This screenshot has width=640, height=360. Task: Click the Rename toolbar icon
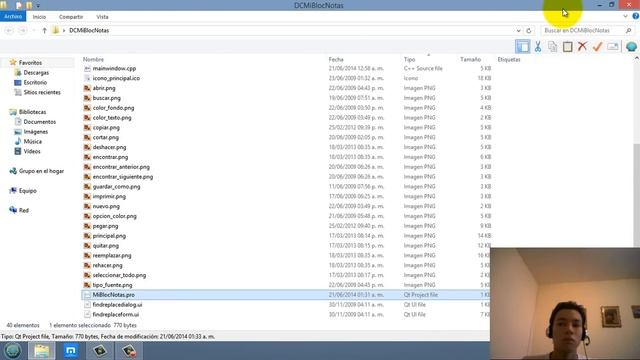[x=613, y=47]
